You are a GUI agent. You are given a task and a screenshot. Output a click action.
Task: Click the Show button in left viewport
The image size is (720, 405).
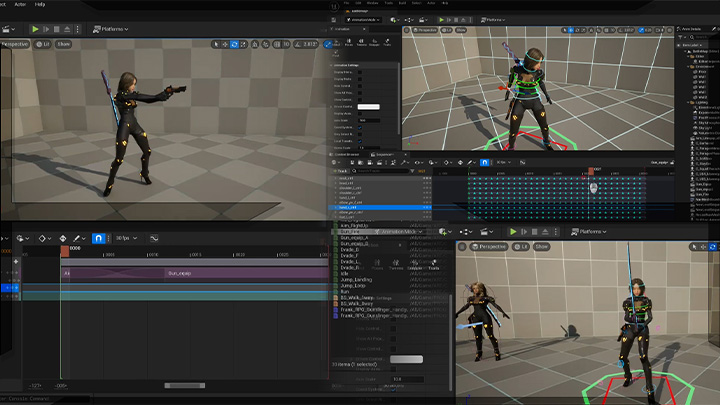click(63, 44)
